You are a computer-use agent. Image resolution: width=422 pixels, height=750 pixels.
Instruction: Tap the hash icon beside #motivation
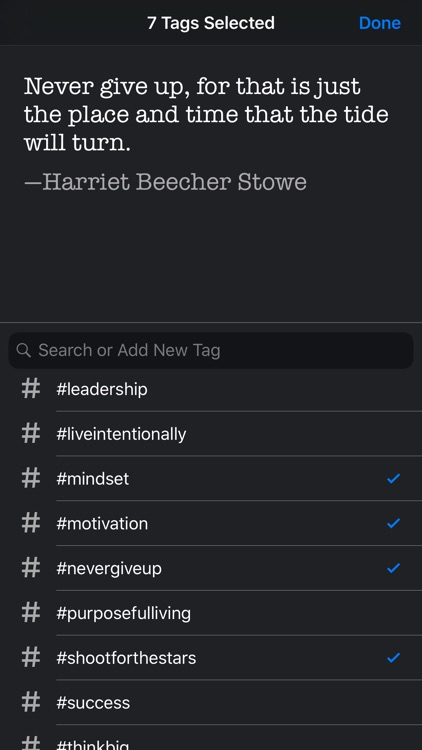[x=31, y=523]
